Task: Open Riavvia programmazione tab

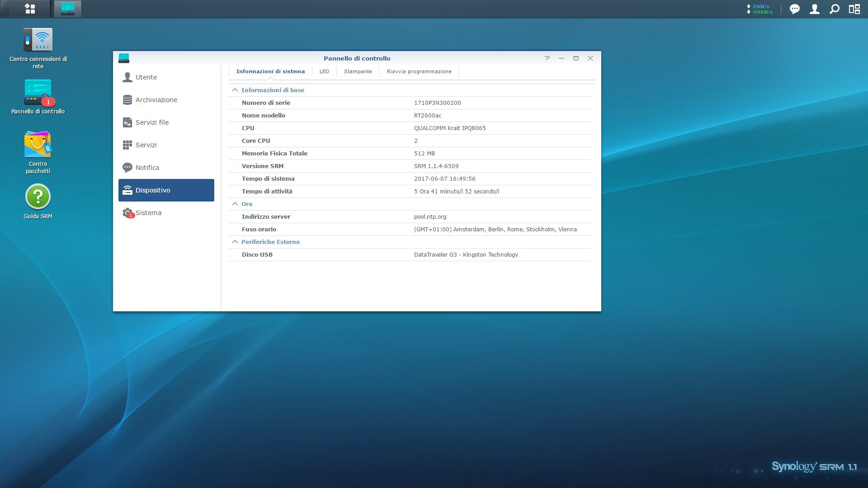Action: [x=419, y=71]
